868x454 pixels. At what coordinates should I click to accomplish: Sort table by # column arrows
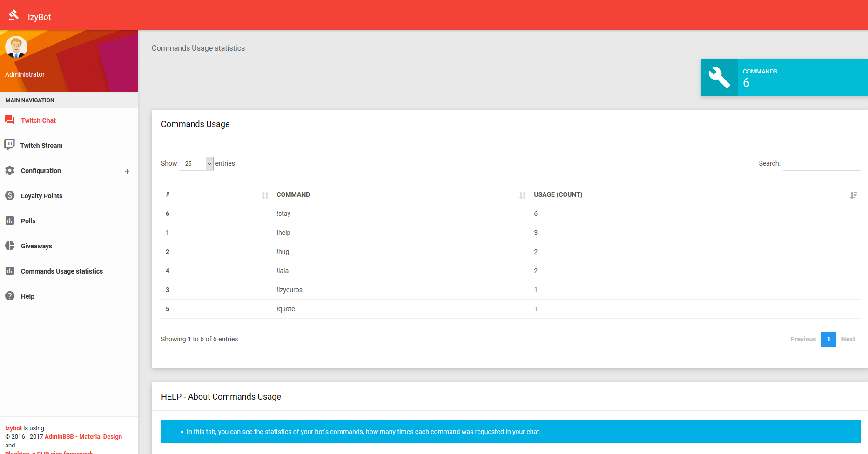[x=265, y=195]
